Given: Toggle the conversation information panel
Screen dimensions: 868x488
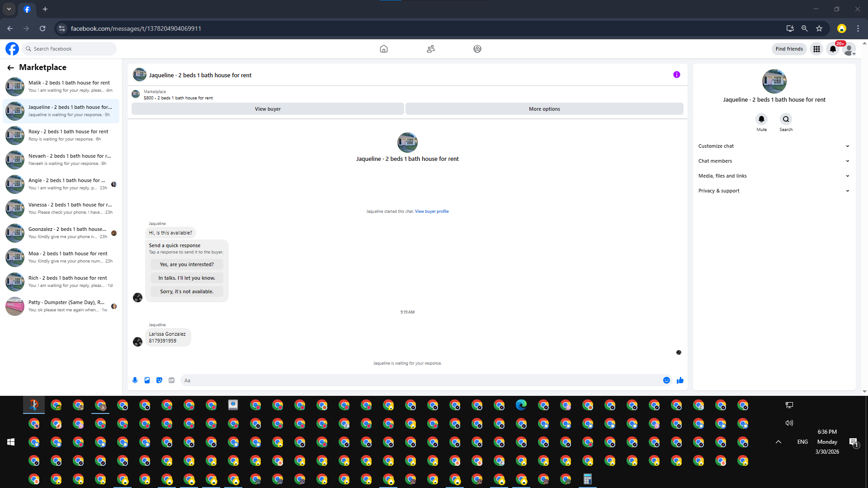Looking at the screenshot, I should tap(676, 75).
